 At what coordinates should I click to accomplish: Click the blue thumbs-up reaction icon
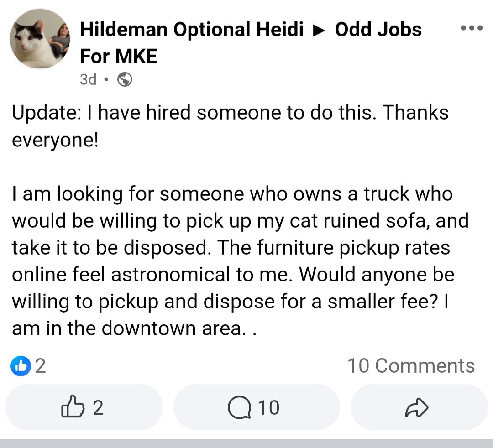pyautogui.click(x=20, y=365)
